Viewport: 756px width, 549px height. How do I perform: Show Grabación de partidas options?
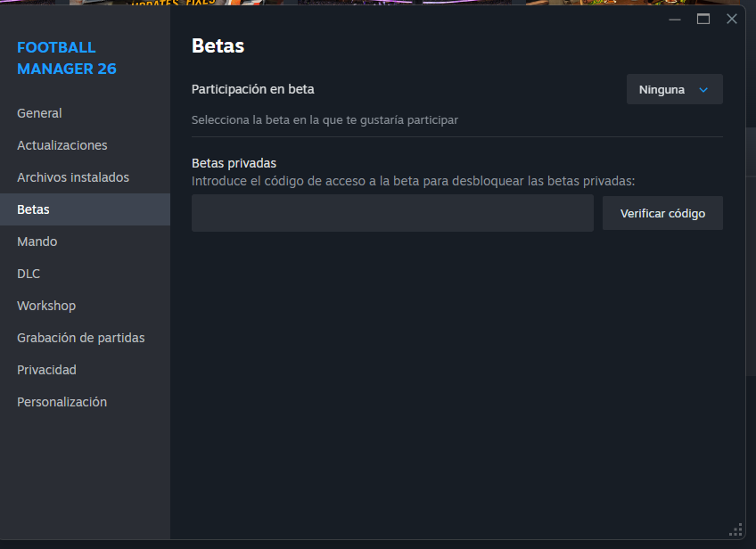point(81,338)
